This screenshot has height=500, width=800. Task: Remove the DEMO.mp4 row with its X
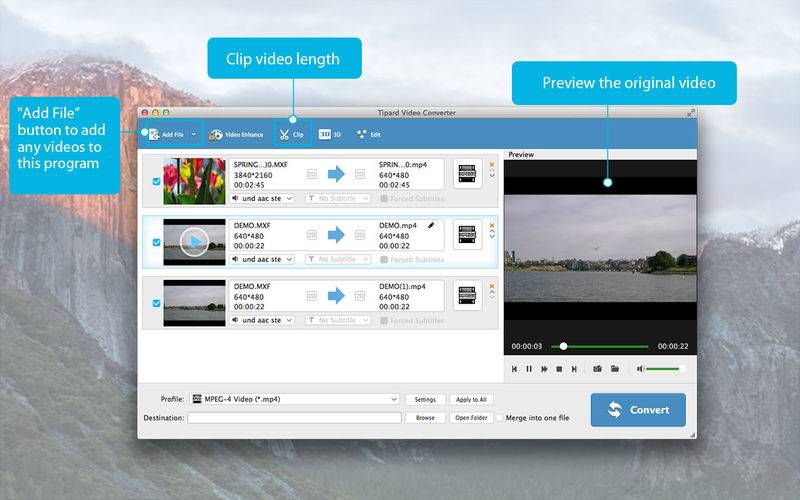pyautogui.click(x=492, y=226)
